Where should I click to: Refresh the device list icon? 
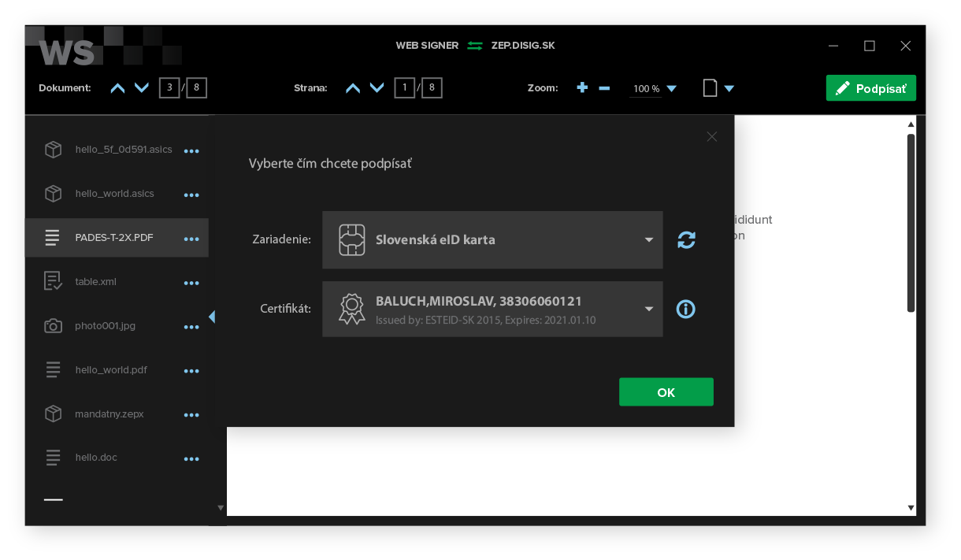686,240
